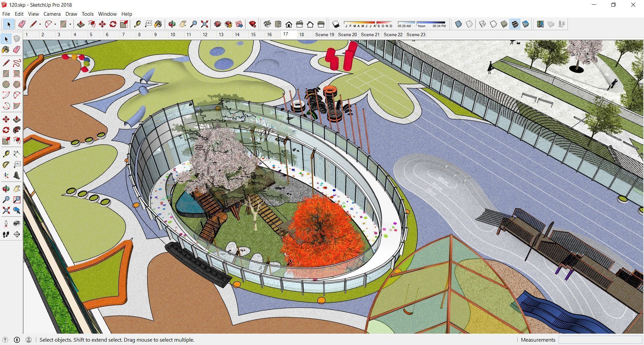Select the Pie tool in left toolbar
Image resolution: width=644 pixels, height=345 pixels.
coord(17,106)
